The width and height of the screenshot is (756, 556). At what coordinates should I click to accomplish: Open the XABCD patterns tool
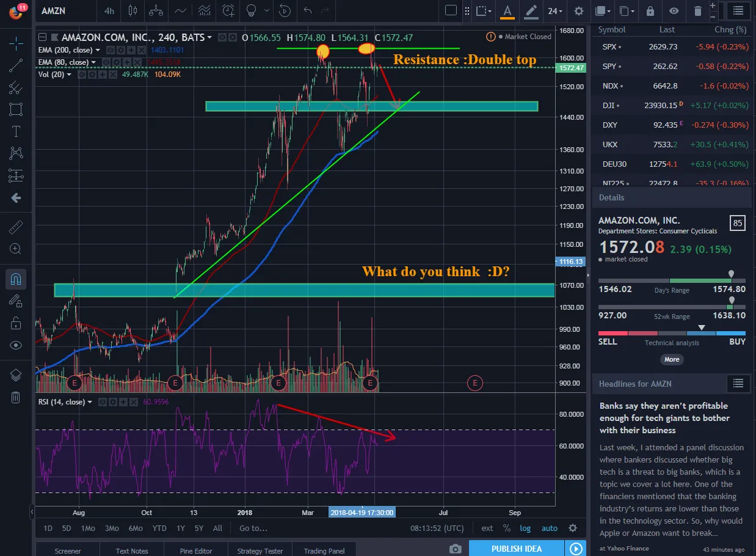16,153
